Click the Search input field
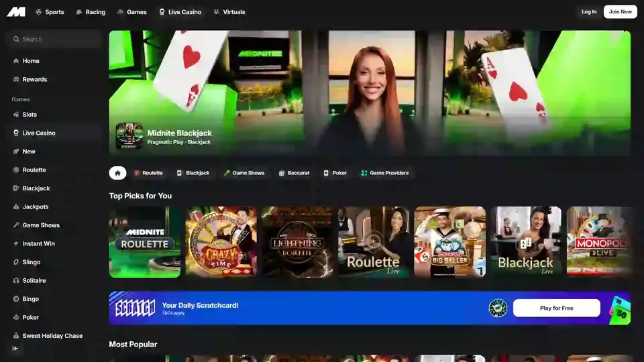 coord(54,39)
